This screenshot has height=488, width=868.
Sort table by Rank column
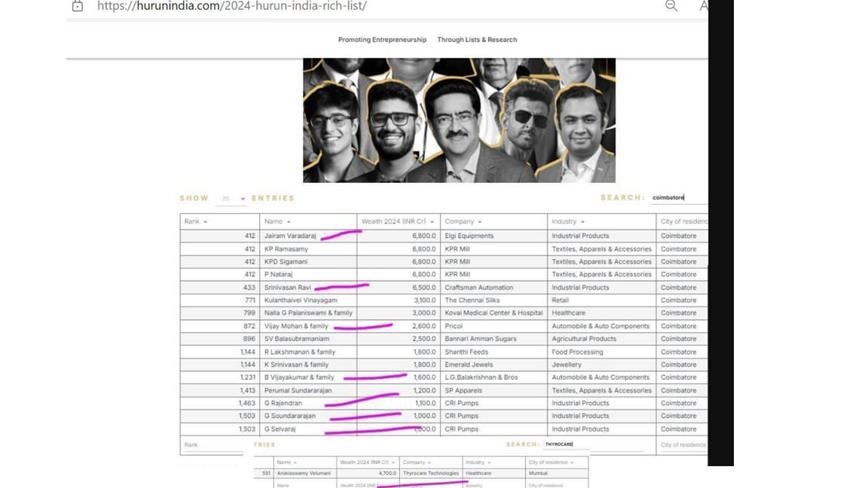195,221
